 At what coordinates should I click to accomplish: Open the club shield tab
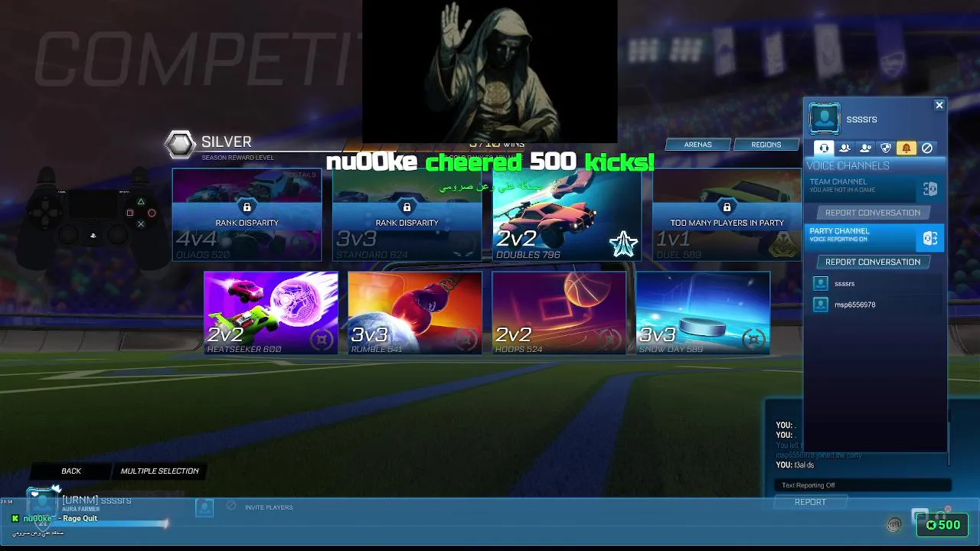886,148
